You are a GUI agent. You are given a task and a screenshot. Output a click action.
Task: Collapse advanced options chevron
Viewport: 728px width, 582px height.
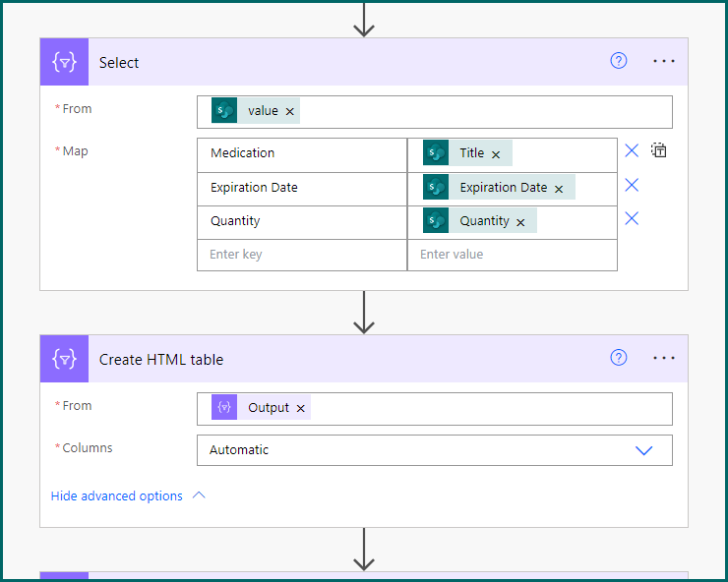click(199, 496)
